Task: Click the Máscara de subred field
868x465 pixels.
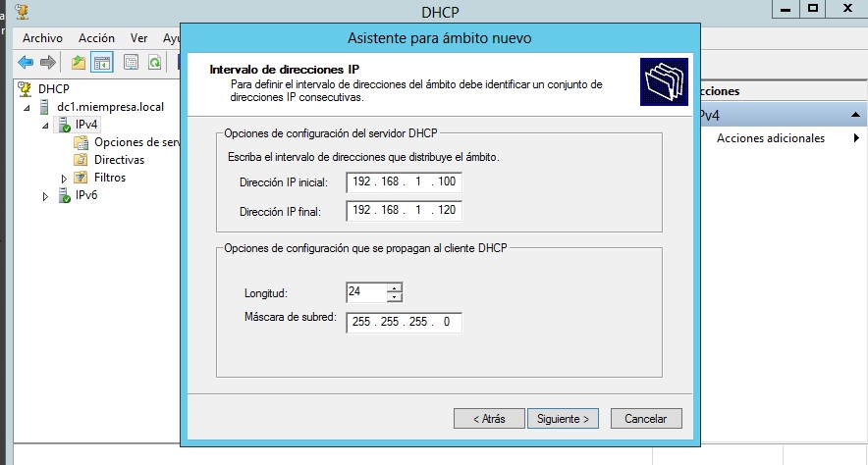Action: tap(404, 323)
